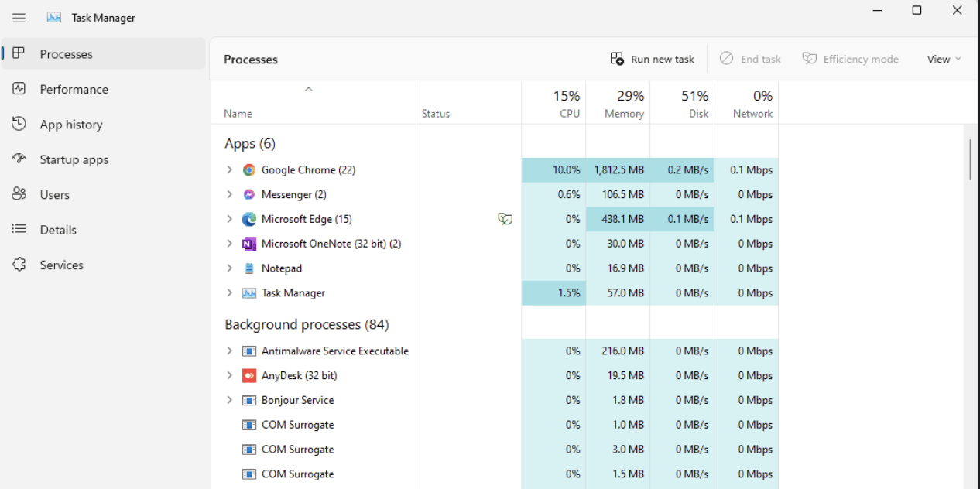
Task: Go to App history page
Action: (104, 124)
